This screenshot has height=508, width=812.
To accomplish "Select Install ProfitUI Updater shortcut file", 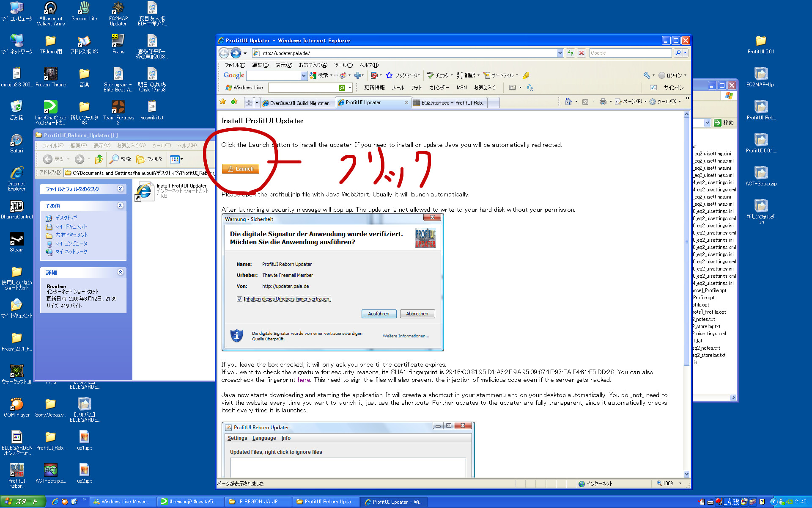I will (173, 191).
